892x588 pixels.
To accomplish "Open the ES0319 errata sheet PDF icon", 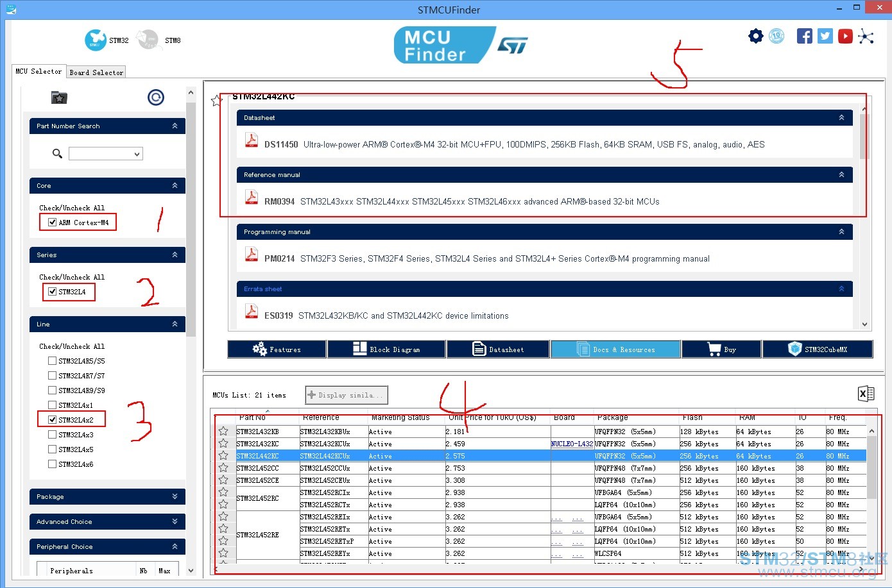I will [251, 312].
